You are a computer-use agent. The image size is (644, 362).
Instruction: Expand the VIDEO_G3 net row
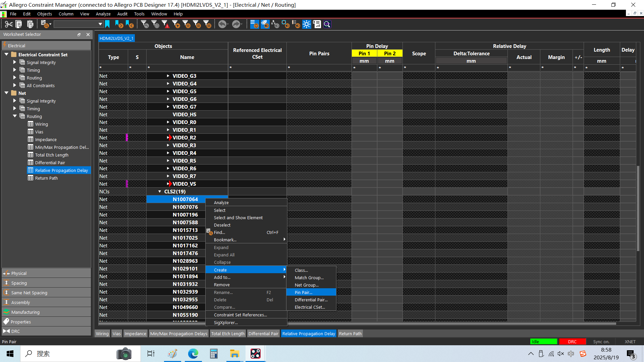[x=168, y=76]
